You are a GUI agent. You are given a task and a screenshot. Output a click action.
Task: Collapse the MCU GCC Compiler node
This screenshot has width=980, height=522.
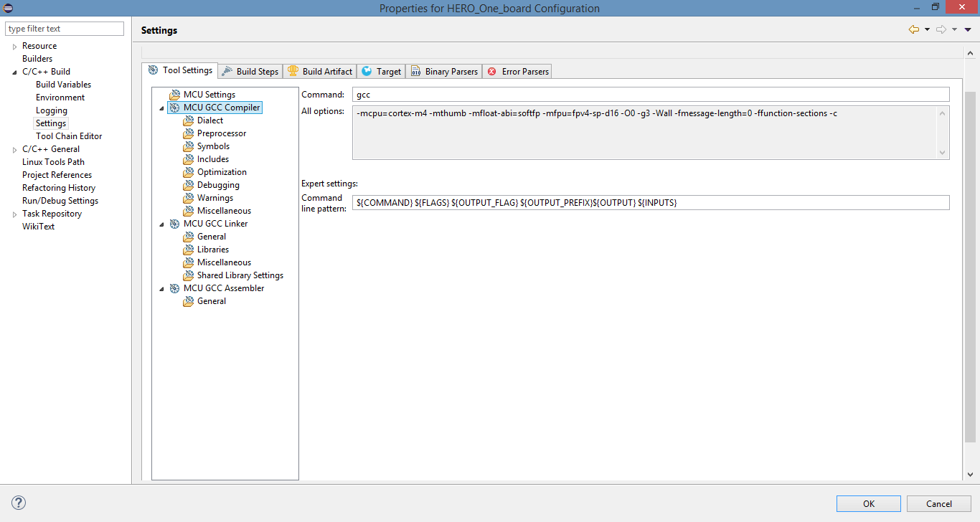point(162,108)
